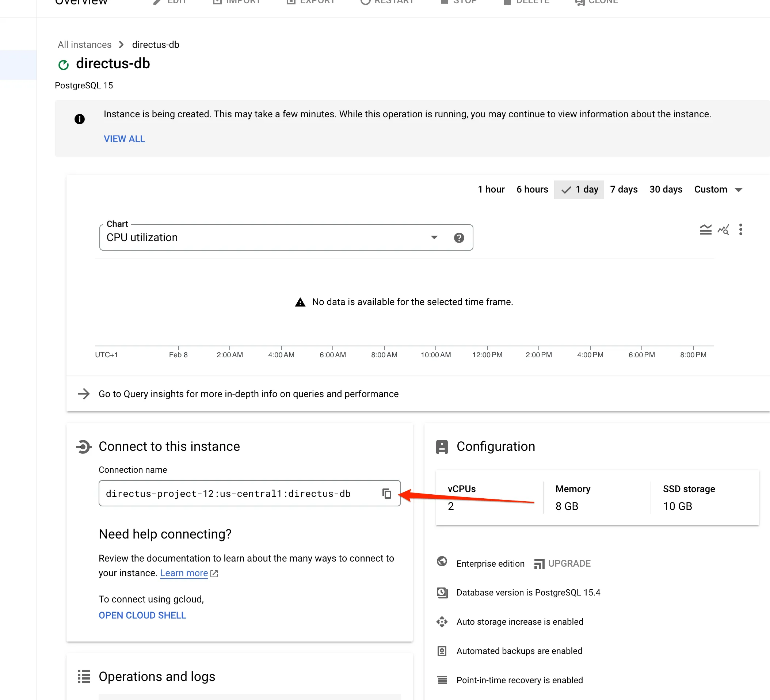Click the 1 day selected toggle
This screenshot has height=700, width=770.
coord(578,189)
